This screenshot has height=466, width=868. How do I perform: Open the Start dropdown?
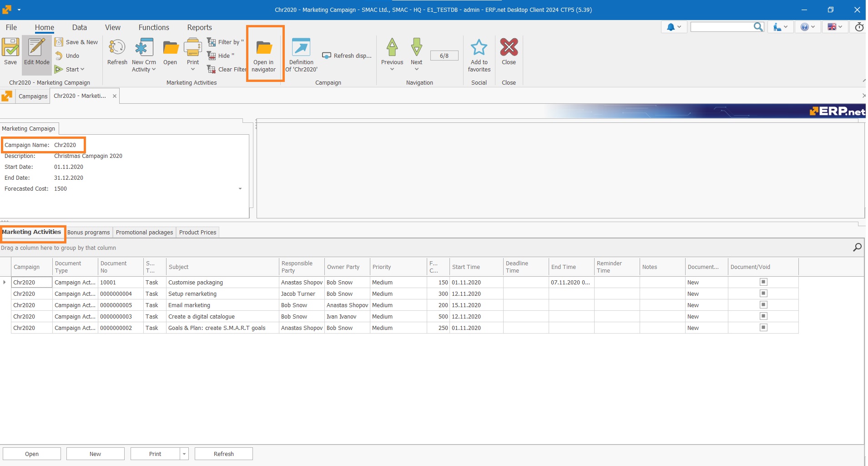(75, 69)
